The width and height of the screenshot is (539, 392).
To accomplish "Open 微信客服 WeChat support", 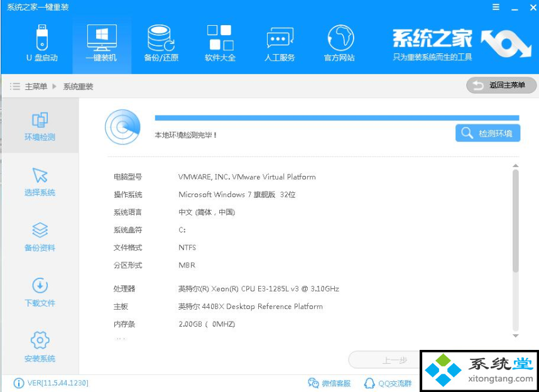I will [x=329, y=383].
